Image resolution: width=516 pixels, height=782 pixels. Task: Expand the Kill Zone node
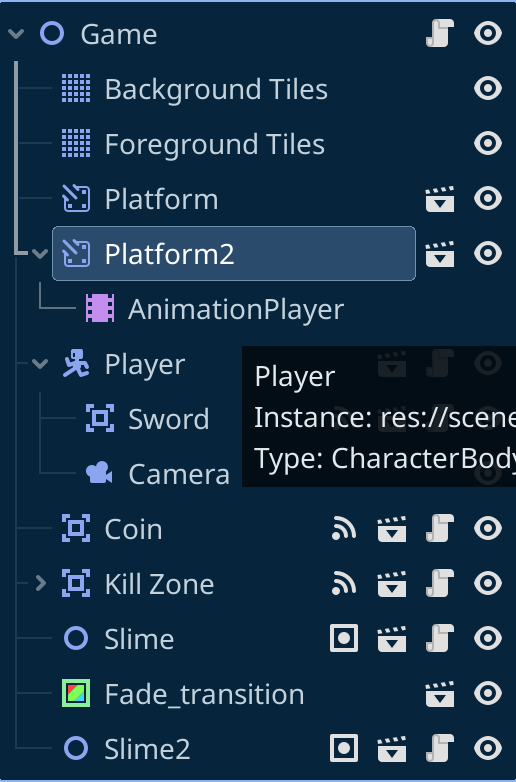(41, 583)
